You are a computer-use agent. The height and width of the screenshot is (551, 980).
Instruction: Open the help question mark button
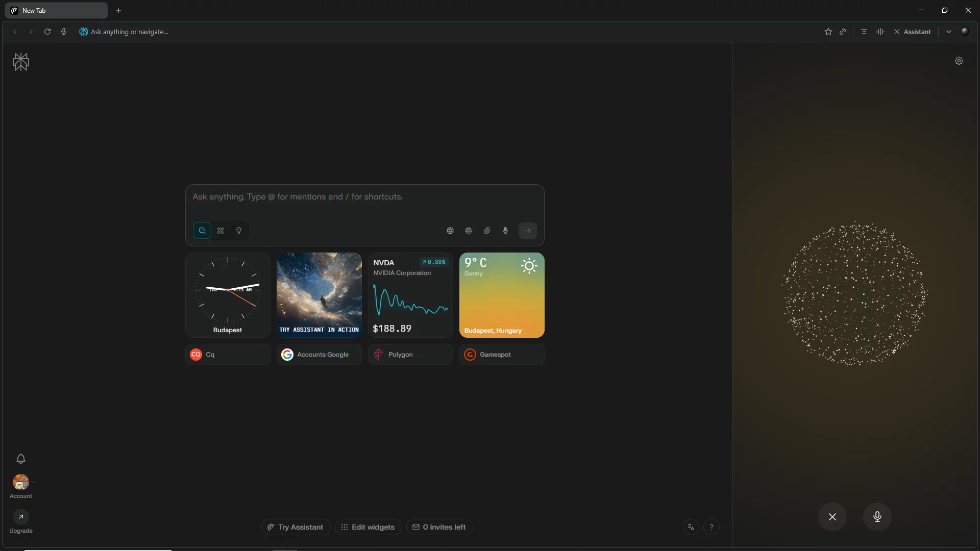(712, 527)
